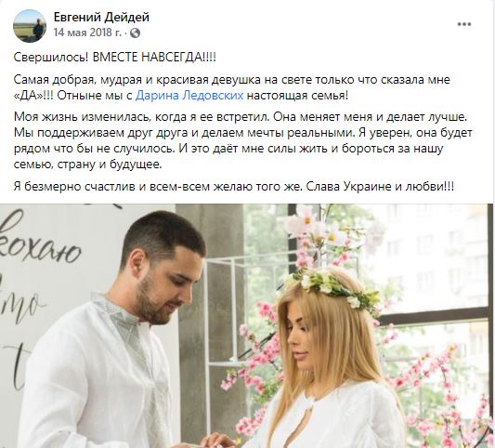Screen dimensions: 495x448
Task: Open the post timestamp 14 мая 2018 г.
Action: [87, 33]
